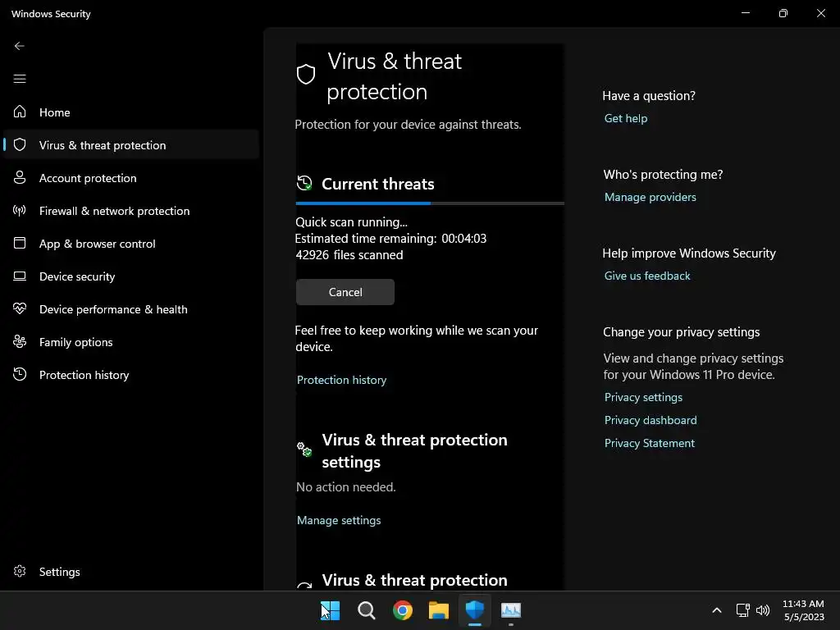840x630 pixels.
Task: Click the 42926 files scanned text
Action: [349, 254]
